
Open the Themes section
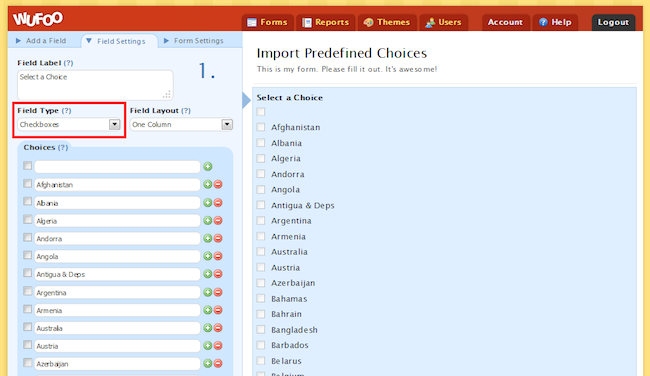[x=387, y=22]
